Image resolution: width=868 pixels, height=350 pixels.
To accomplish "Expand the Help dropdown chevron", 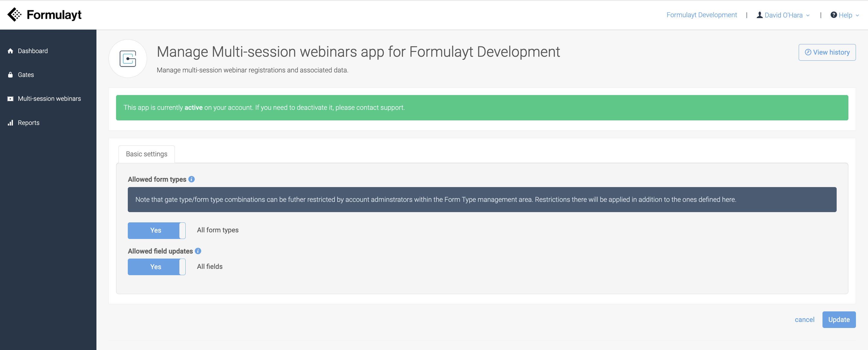I will point(857,15).
